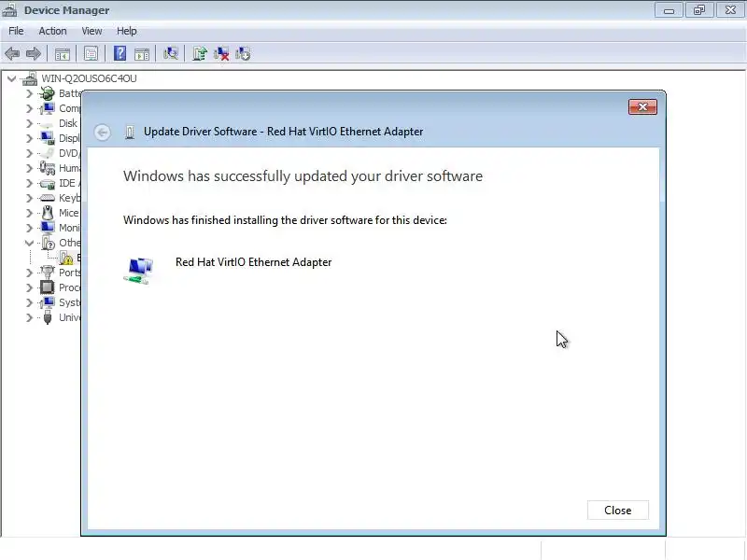Click the 'Update Driver Software' dialog title text
The height and width of the screenshot is (560, 747).
tap(283, 132)
